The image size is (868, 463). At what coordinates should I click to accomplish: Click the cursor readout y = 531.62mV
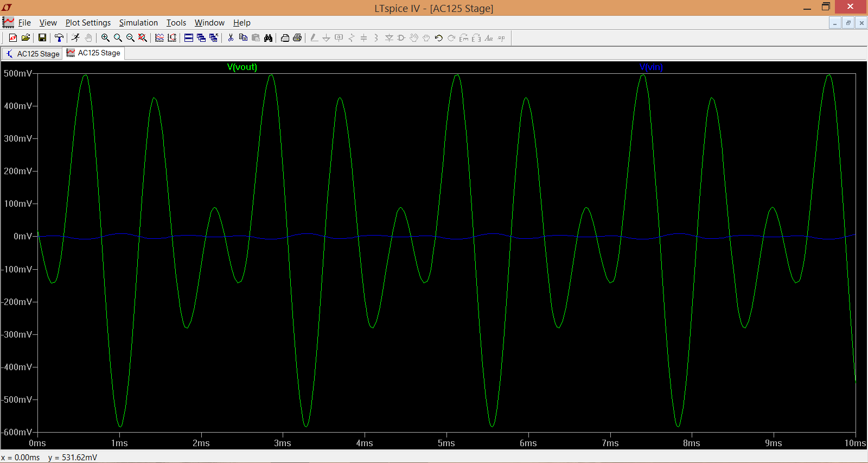point(73,458)
